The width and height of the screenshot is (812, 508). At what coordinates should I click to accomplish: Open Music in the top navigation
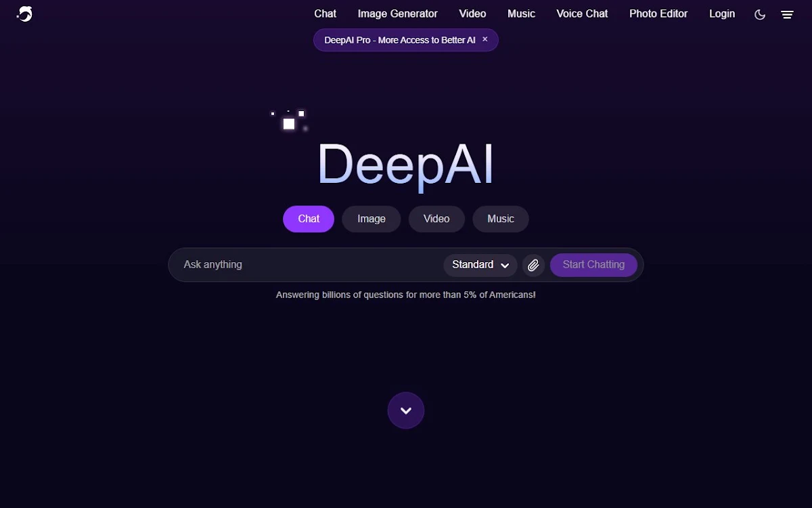tap(521, 14)
